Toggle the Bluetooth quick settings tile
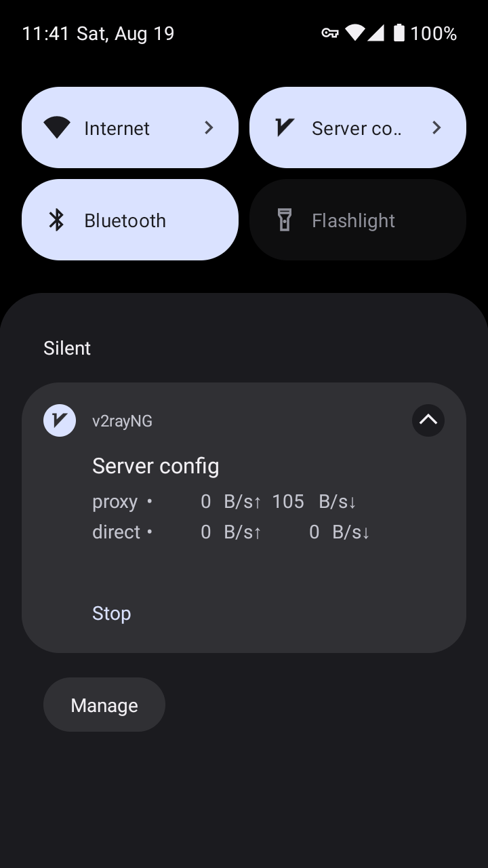This screenshot has height=868, width=488. pyautogui.click(x=130, y=220)
